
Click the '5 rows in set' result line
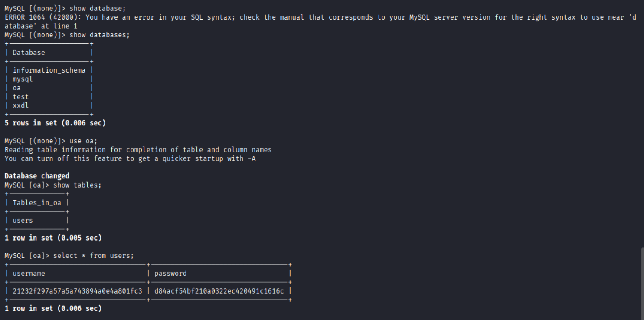pyautogui.click(x=55, y=123)
